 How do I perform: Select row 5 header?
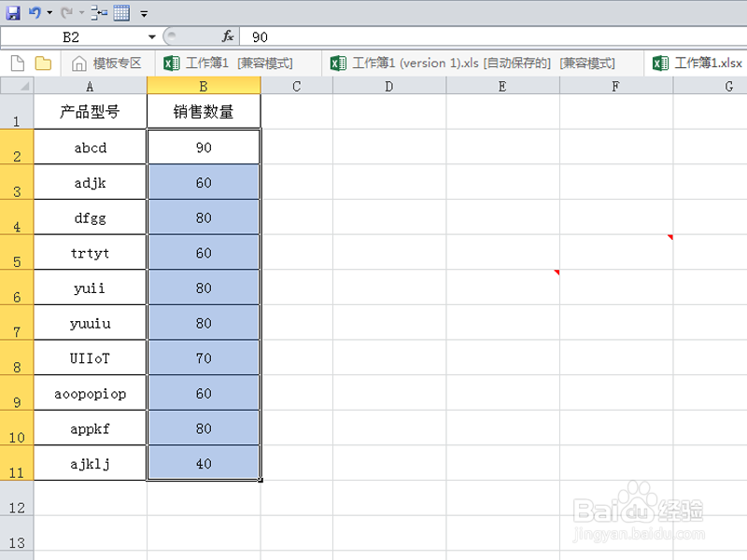point(17,252)
